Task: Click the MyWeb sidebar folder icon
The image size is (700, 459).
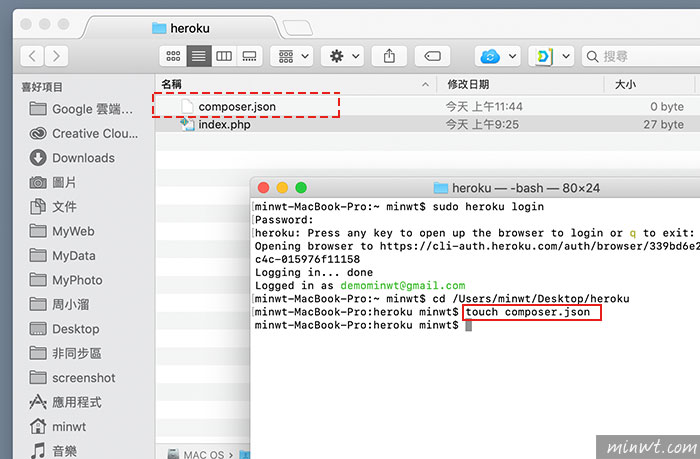Action: click(x=38, y=231)
